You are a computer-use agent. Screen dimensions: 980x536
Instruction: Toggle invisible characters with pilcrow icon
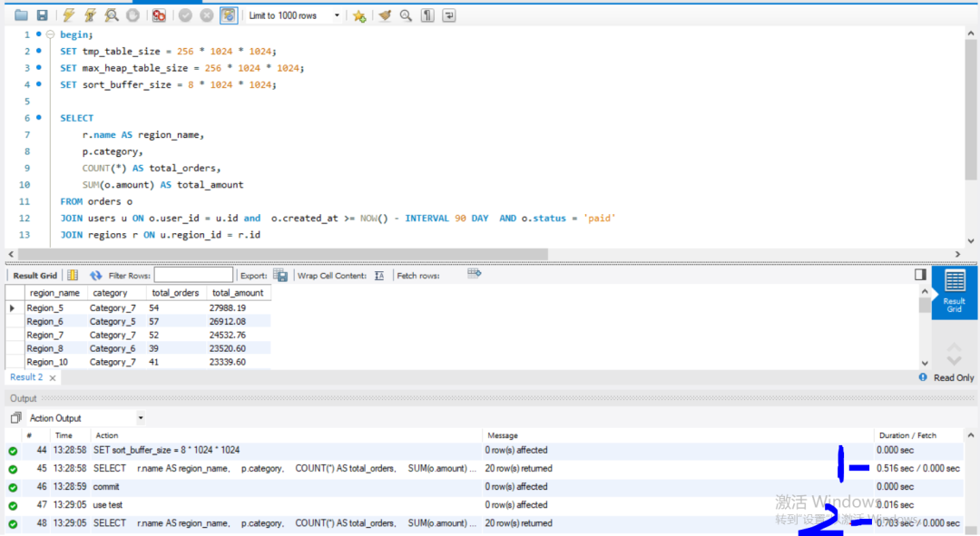427,15
